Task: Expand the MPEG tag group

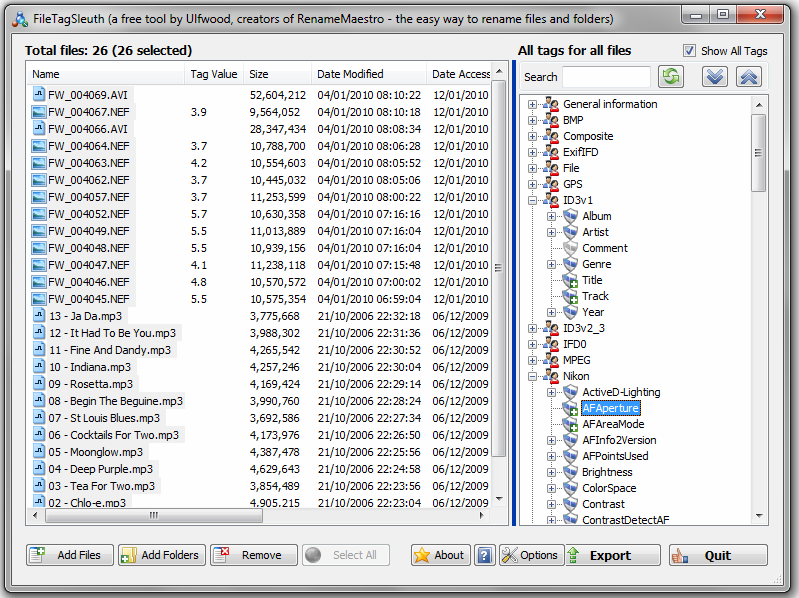Action: 532,360
